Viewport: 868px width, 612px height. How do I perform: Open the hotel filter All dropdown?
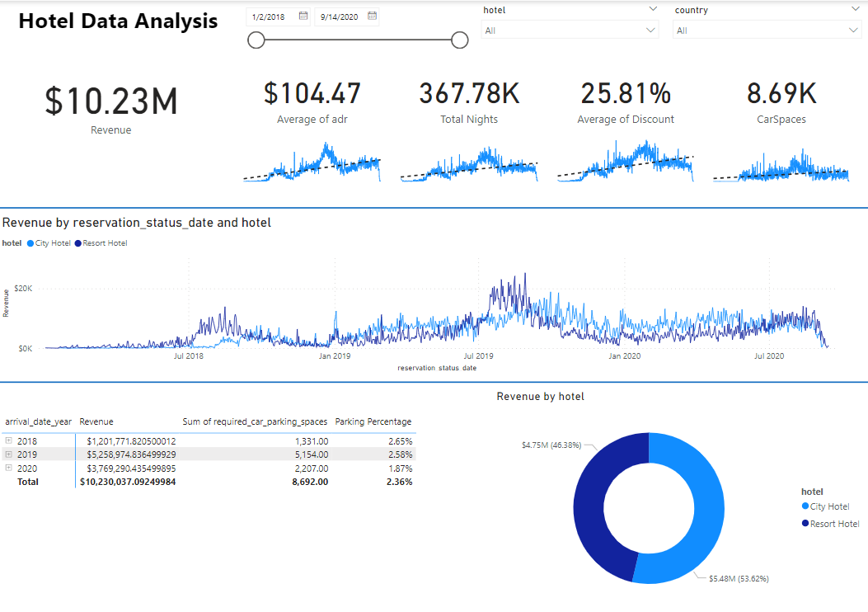pyautogui.click(x=570, y=31)
